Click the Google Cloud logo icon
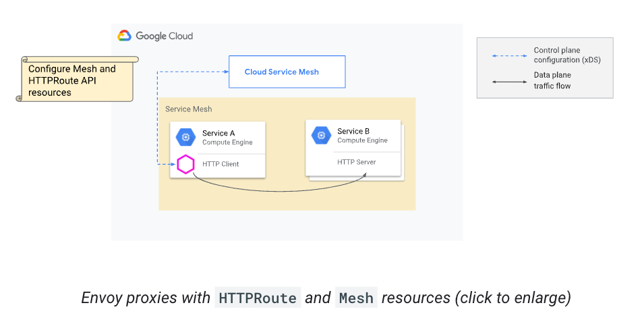This screenshot has height=322, width=644. click(125, 36)
